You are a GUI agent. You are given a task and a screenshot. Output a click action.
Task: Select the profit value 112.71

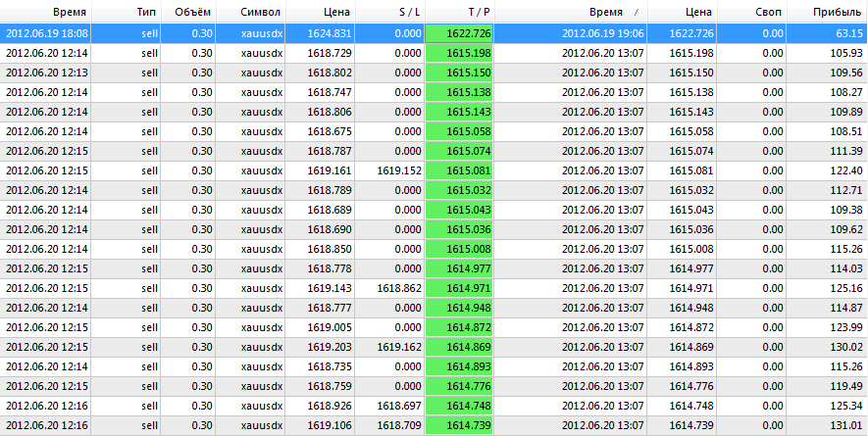[827, 190]
